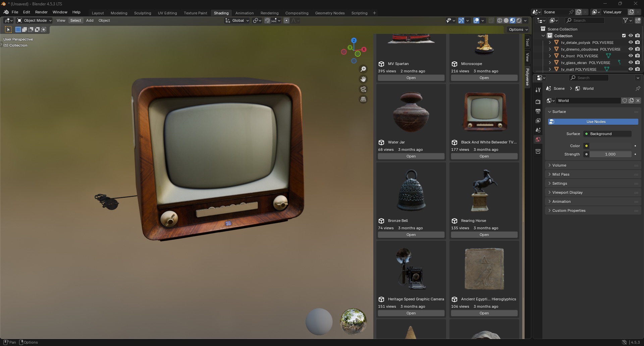Toggle X-ray display in viewport header
The width and height of the screenshot is (644, 346).
(491, 20)
